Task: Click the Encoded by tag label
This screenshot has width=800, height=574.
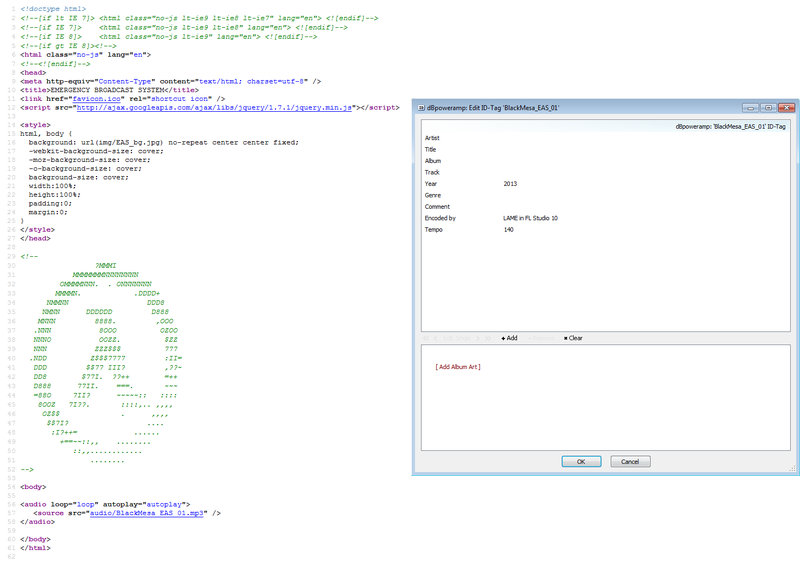Action: click(440, 218)
